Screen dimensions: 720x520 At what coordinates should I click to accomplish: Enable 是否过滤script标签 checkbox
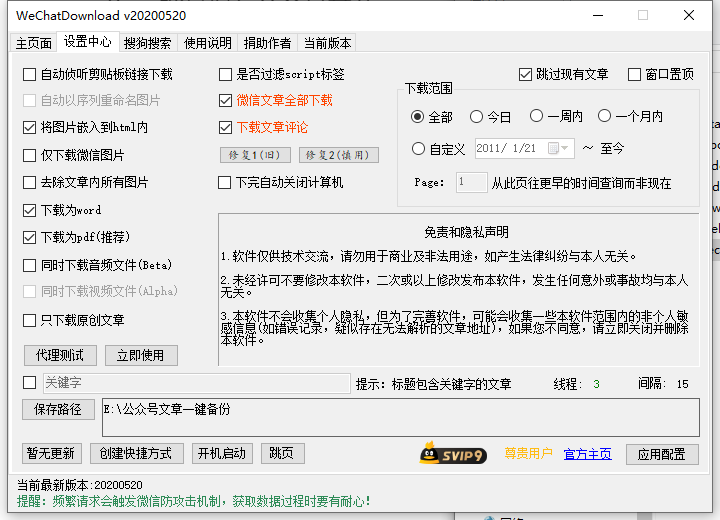[225, 74]
